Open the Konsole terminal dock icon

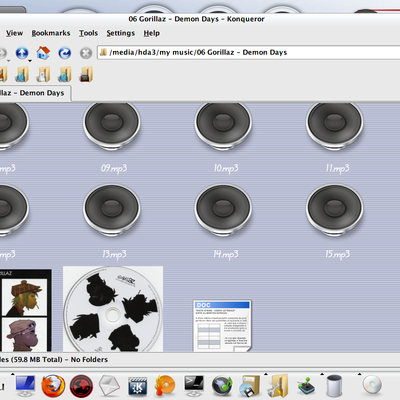[x=194, y=385]
